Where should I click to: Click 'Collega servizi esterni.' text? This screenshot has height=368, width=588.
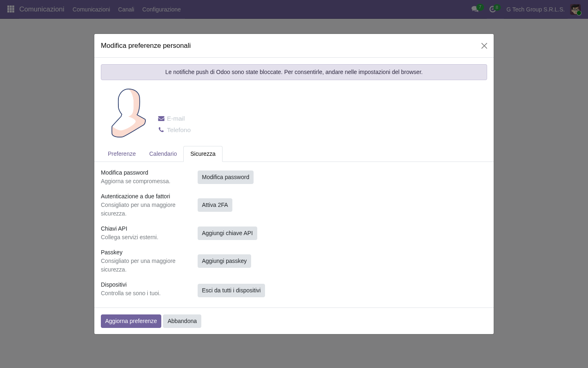point(129,237)
